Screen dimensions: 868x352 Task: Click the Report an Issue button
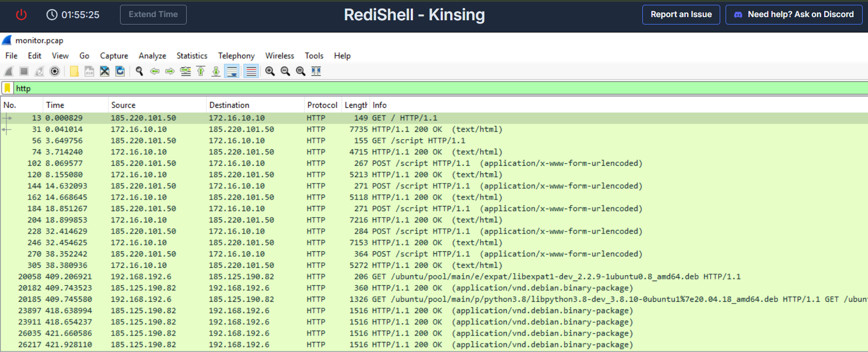click(681, 14)
